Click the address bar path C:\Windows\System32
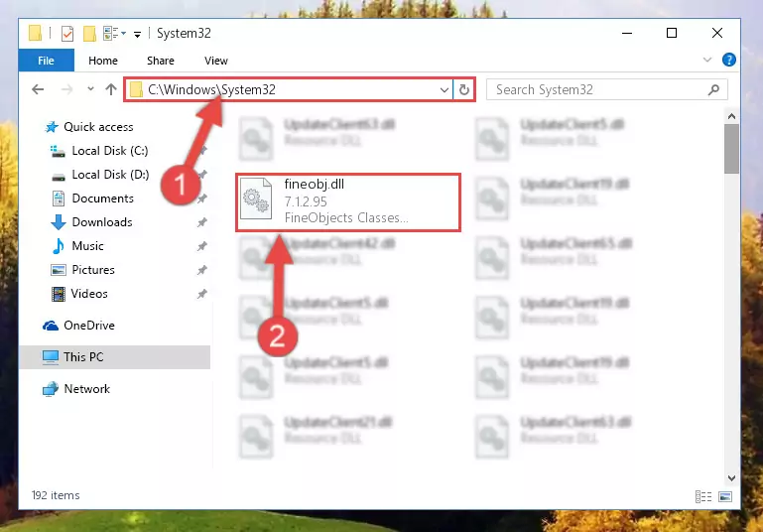Screen dimensions: 763x532 click(211, 89)
